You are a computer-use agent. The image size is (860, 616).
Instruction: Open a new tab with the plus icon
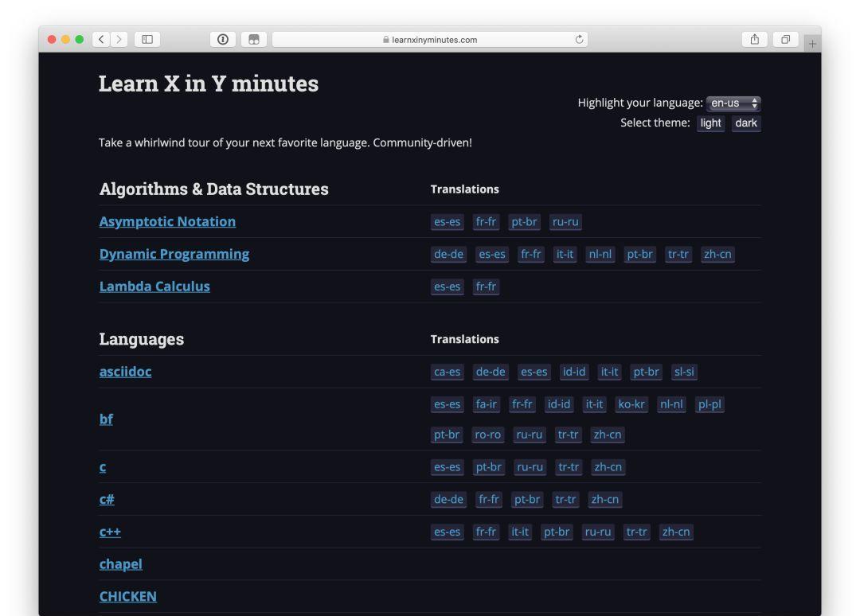click(812, 43)
